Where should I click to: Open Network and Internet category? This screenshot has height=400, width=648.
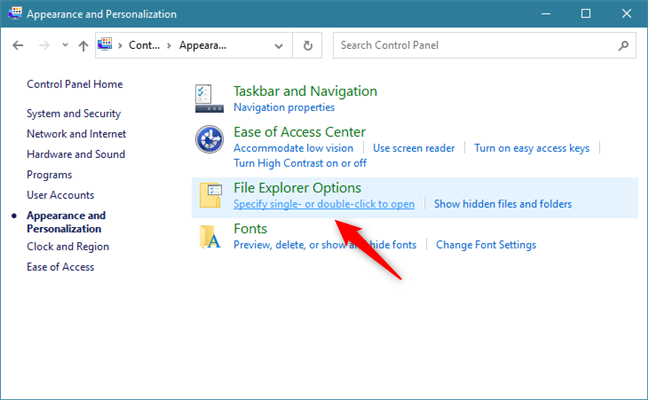tap(76, 134)
